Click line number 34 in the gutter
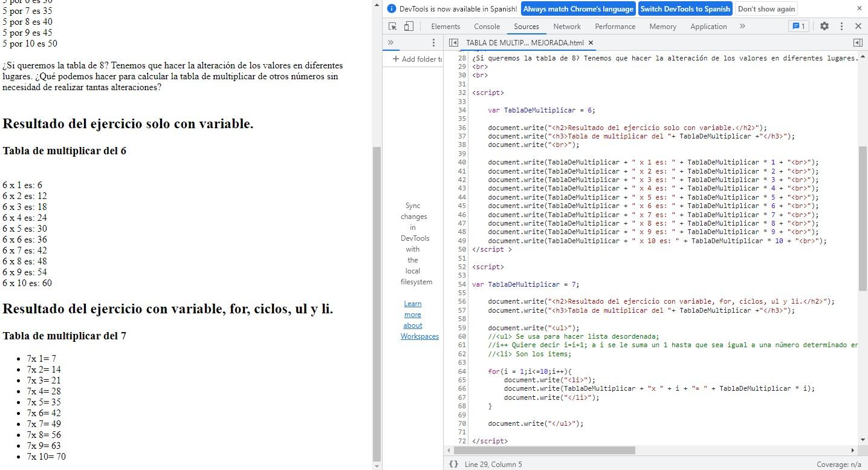Image resolution: width=868 pixels, height=470 pixels. (462, 110)
